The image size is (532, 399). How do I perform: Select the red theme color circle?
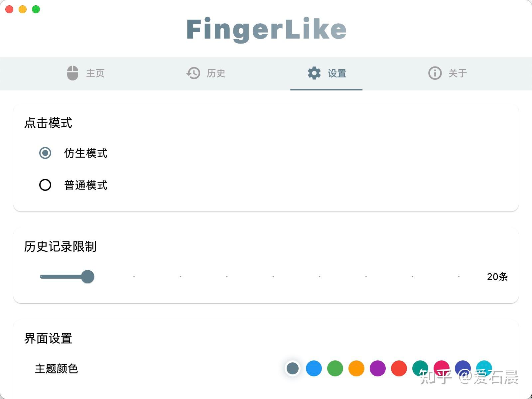point(399,368)
